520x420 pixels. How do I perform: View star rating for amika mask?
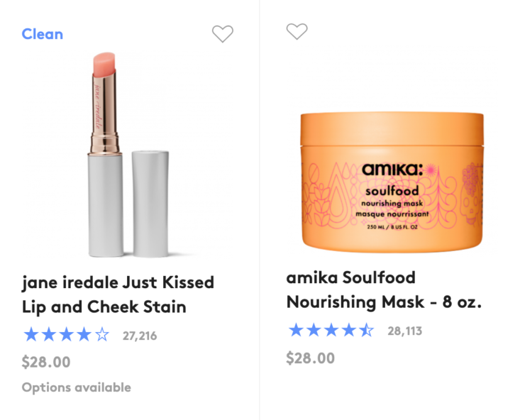331,330
